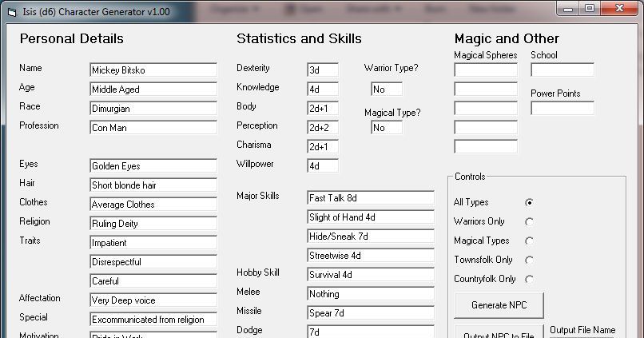
Task: Click the Willpower value field
Action: (323, 166)
